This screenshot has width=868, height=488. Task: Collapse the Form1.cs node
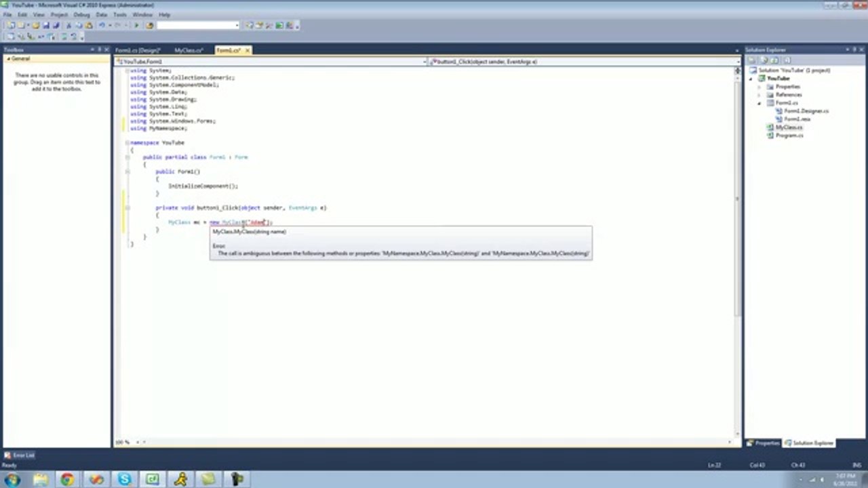pyautogui.click(x=759, y=103)
